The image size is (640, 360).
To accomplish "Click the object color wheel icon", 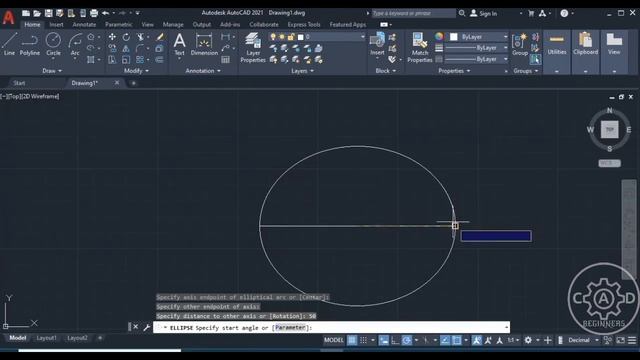I will click(439, 37).
